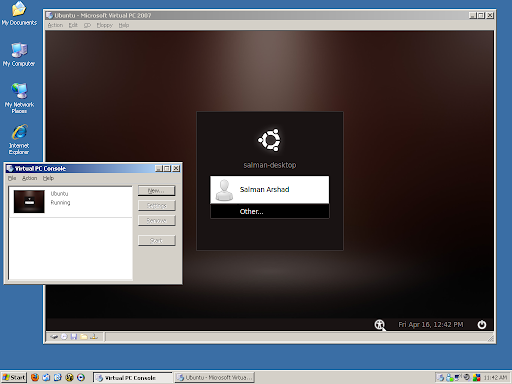Minimize the Virtual PC Console window
This screenshot has height=384, width=512.
click(x=159, y=168)
